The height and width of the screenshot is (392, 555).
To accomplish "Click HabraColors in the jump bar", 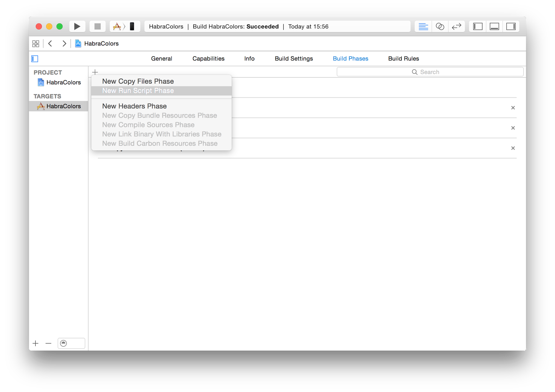I will point(97,43).
